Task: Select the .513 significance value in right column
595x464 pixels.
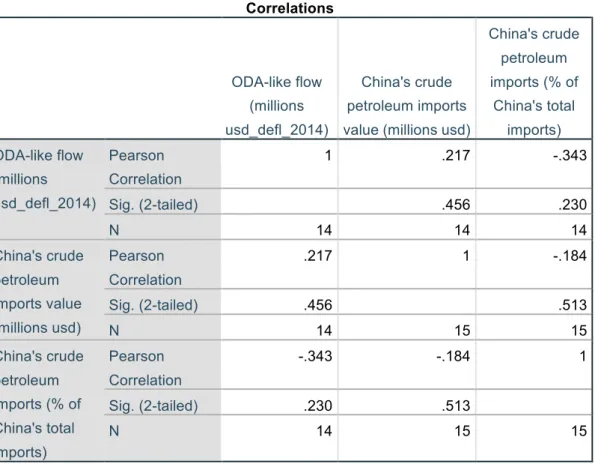Action: tap(573, 305)
